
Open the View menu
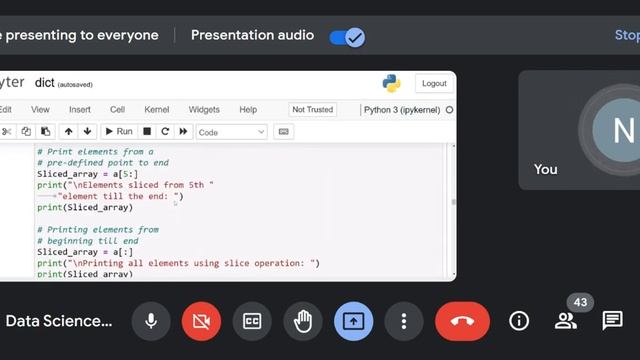pos(40,109)
